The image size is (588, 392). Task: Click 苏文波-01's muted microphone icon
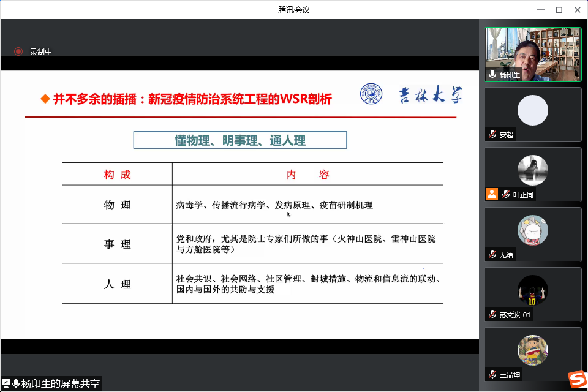(x=492, y=315)
